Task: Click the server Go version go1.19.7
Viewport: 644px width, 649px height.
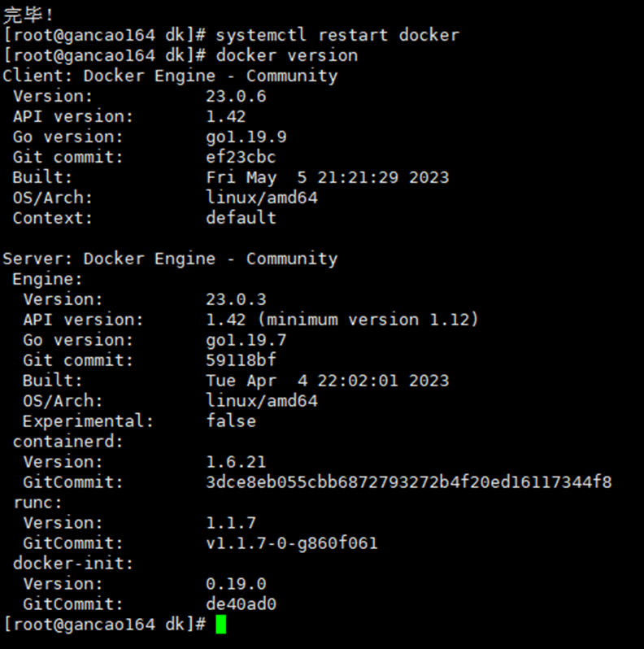Action: pyautogui.click(x=246, y=340)
